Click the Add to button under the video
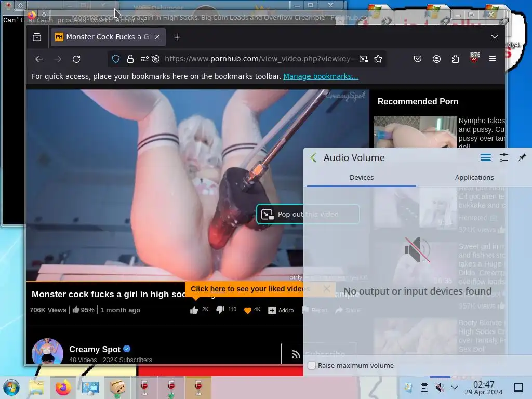 281,310
